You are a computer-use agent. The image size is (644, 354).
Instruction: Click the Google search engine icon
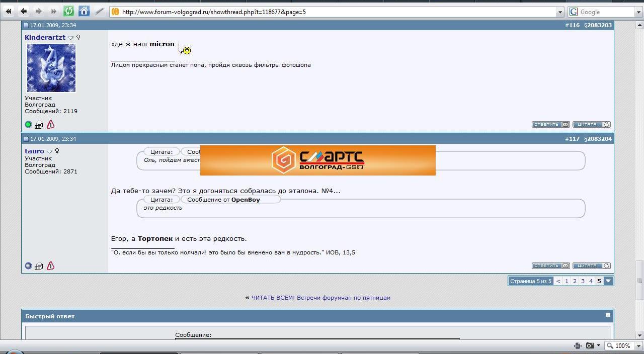574,12
